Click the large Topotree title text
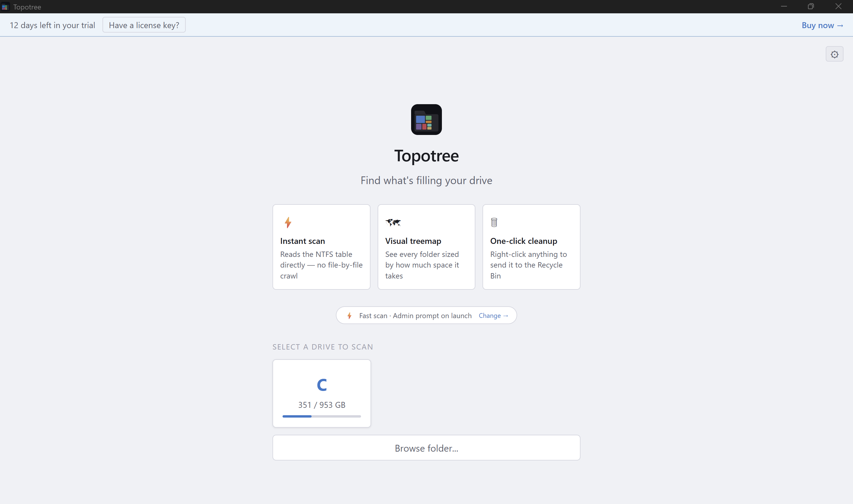 click(x=426, y=156)
